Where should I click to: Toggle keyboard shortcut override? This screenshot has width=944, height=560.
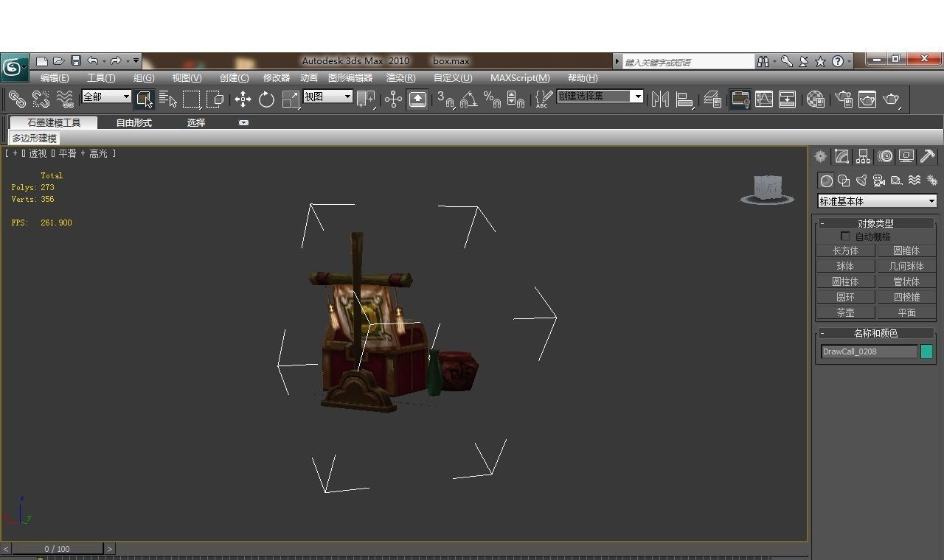click(417, 99)
